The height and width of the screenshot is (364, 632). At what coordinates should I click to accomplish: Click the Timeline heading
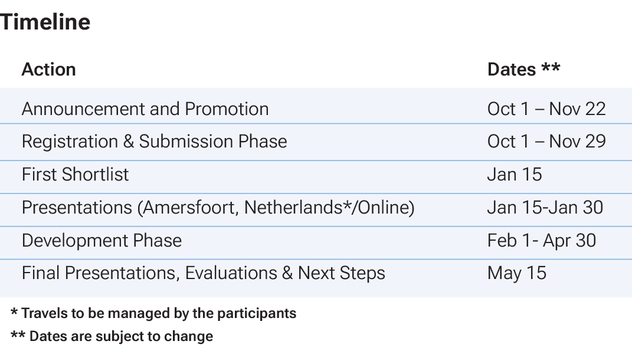45,22
